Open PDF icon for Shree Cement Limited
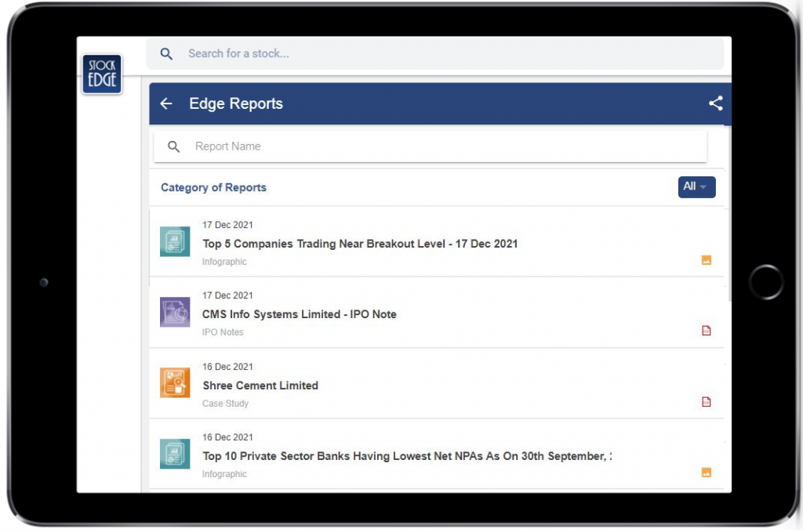 [x=707, y=402]
